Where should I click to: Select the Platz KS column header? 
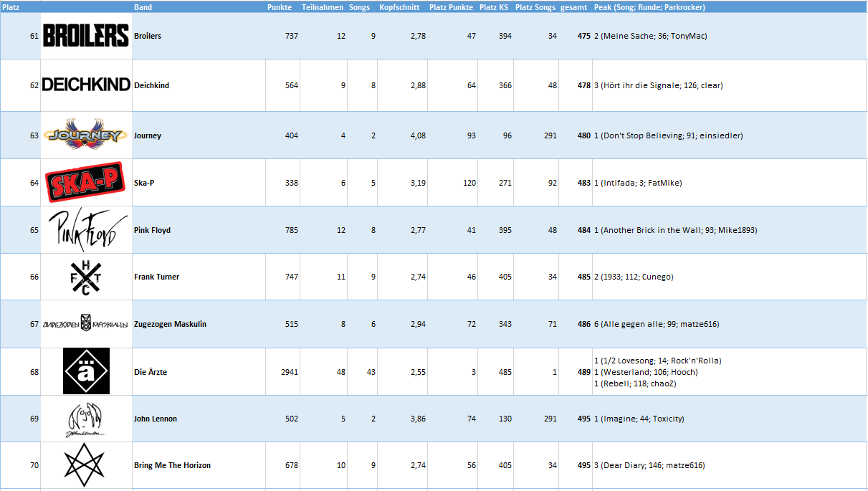(494, 7)
